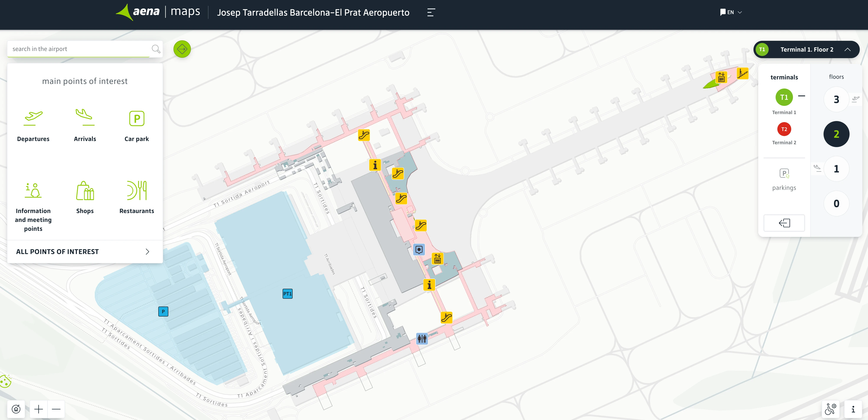Click the exit button below the floors panel
The height and width of the screenshot is (420, 868).
[x=784, y=223]
